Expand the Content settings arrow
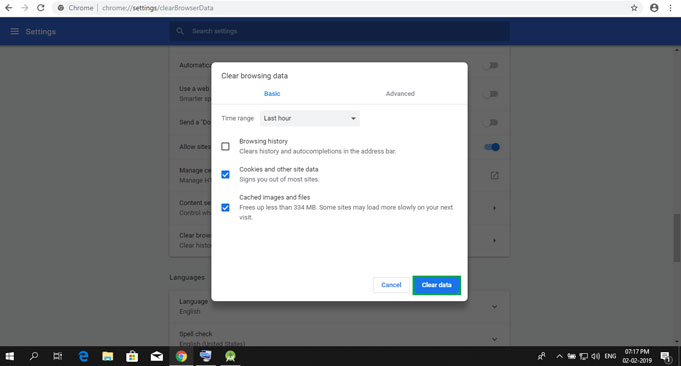This screenshot has height=366, width=681. (x=494, y=208)
